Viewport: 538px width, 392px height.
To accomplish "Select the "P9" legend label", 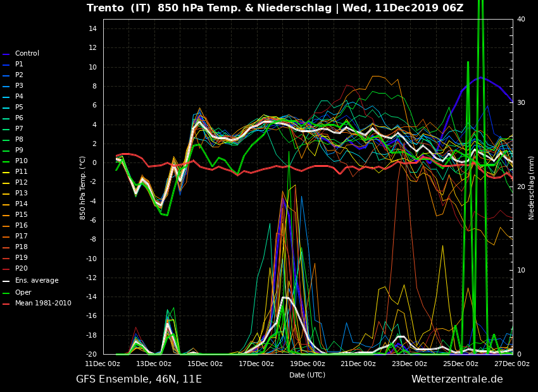I will pos(19,150).
